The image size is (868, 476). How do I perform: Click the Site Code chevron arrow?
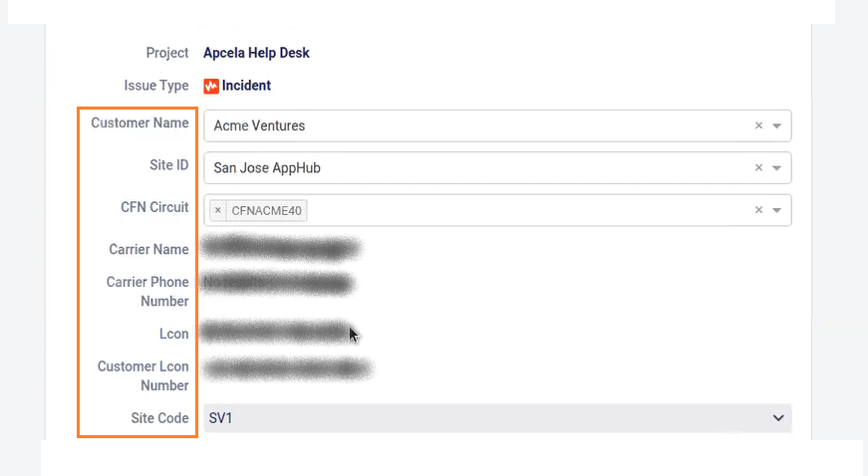(778, 418)
